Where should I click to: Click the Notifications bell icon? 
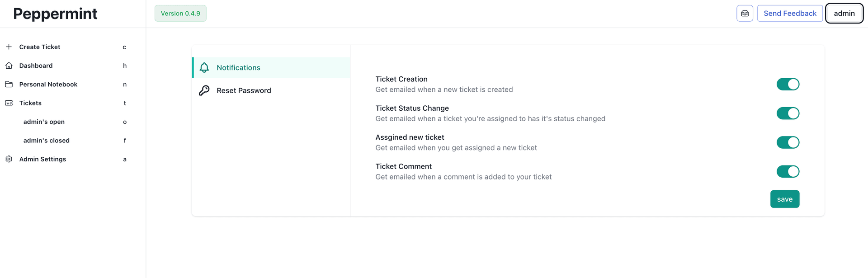204,68
